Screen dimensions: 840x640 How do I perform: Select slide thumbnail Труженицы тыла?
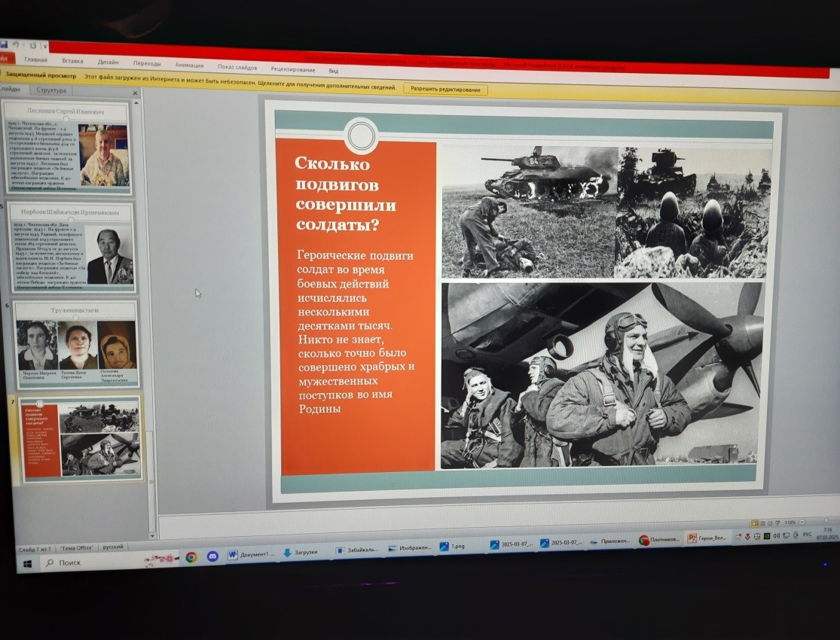pyautogui.click(x=76, y=344)
